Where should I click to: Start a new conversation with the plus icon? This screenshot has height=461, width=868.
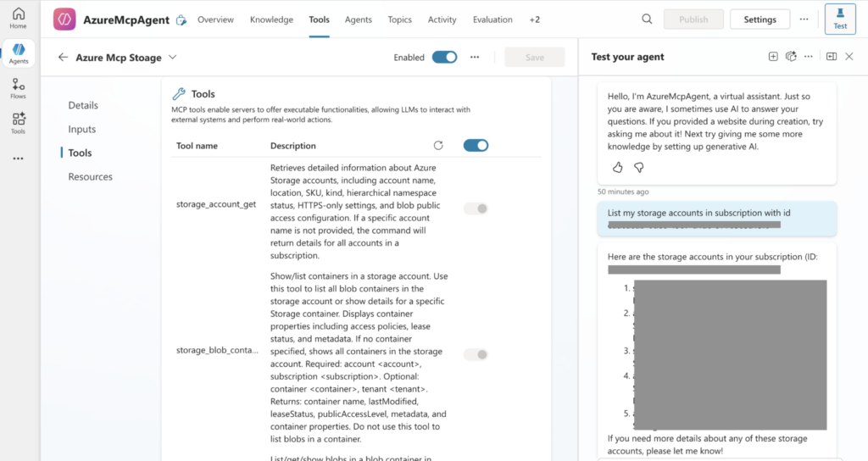click(773, 57)
